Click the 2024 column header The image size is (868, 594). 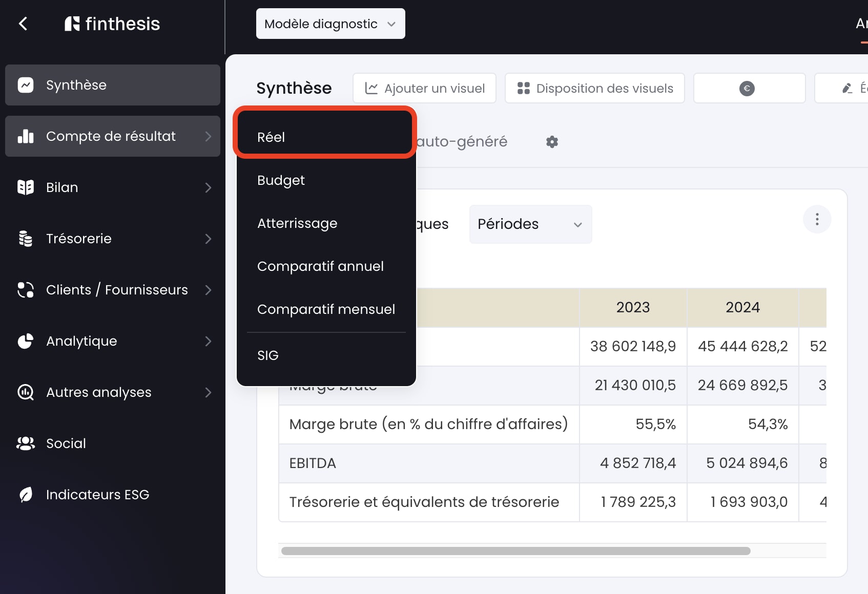click(742, 307)
